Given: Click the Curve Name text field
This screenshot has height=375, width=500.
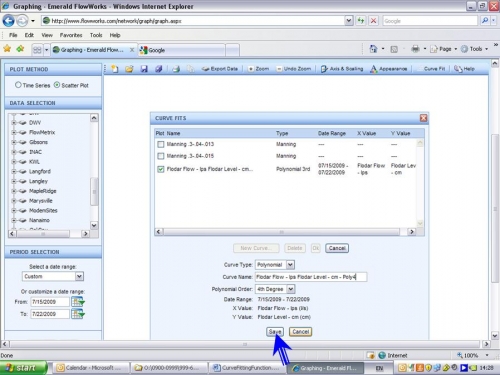Looking at the screenshot, I should tap(311, 277).
